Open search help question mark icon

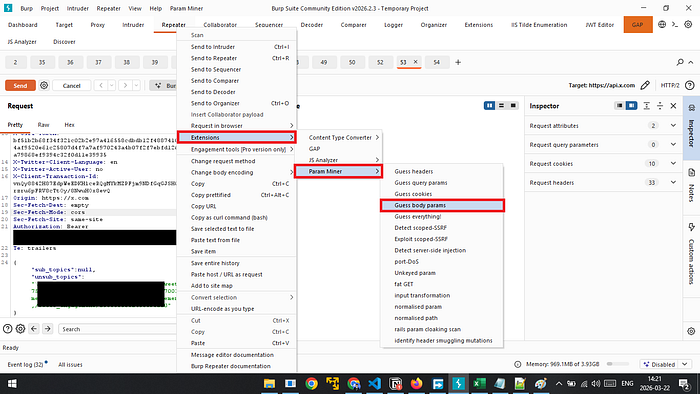[x=8, y=329]
